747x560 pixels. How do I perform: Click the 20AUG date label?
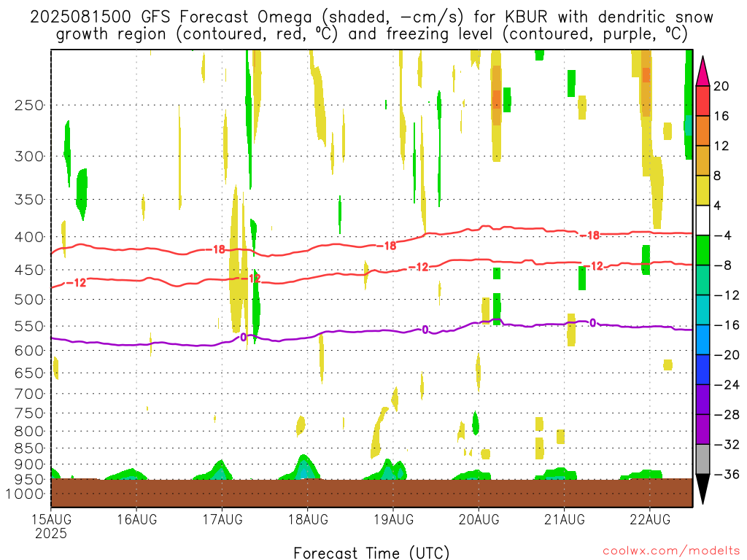pos(479,519)
